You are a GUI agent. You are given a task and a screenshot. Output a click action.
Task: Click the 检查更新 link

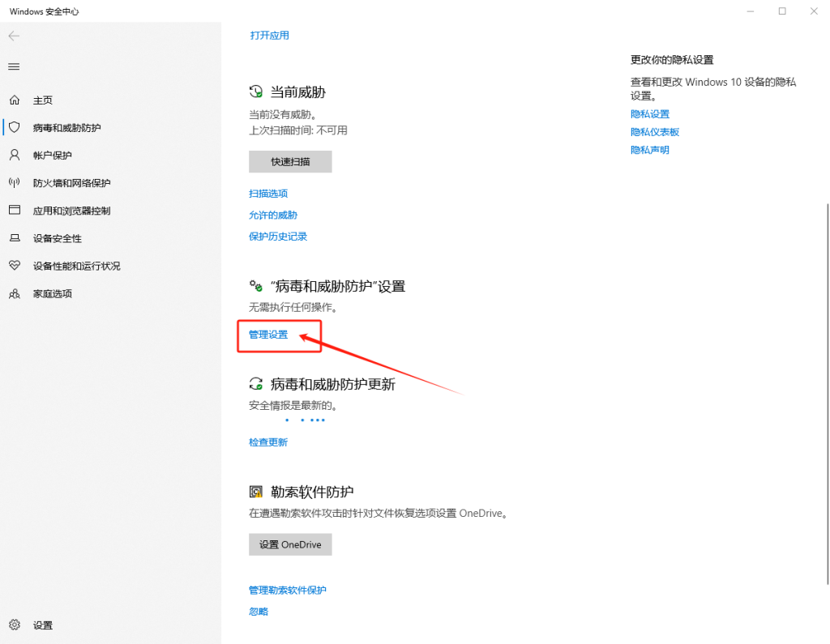point(268,442)
